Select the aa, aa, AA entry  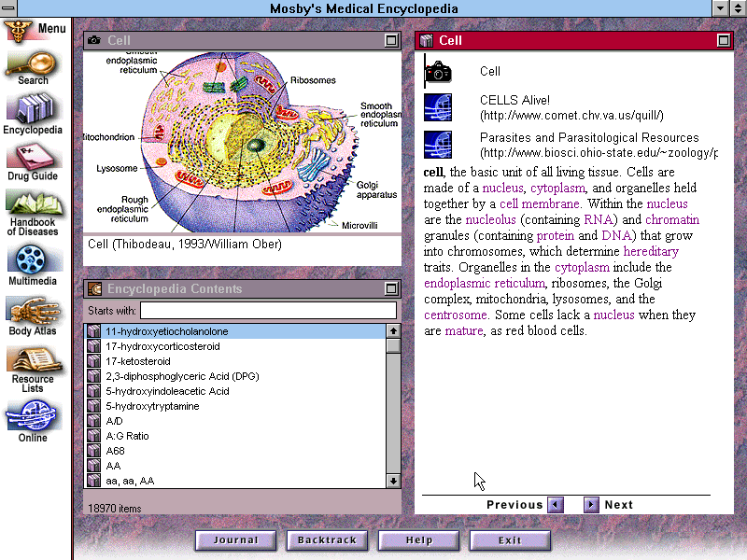tap(130, 481)
